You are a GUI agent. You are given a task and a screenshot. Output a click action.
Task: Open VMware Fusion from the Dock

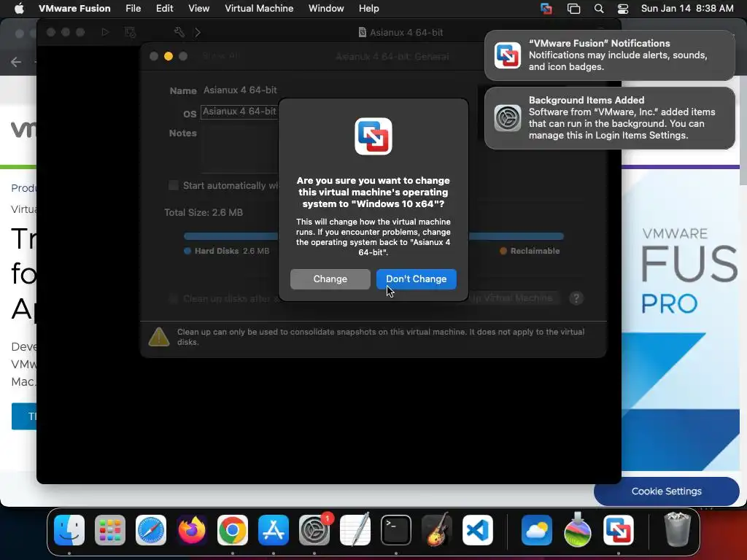pos(619,530)
